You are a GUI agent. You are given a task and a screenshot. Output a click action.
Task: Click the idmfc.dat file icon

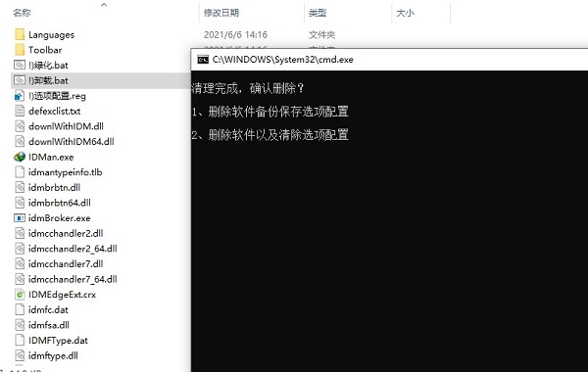20,309
